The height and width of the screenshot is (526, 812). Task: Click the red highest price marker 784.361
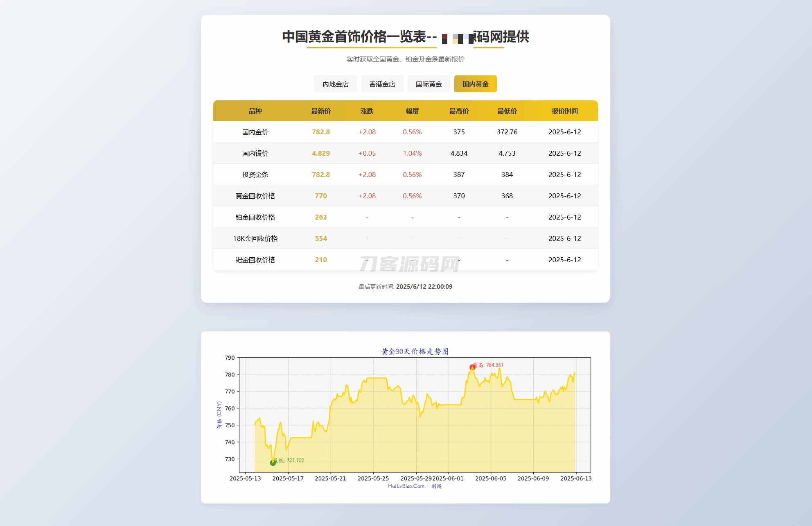472,367
